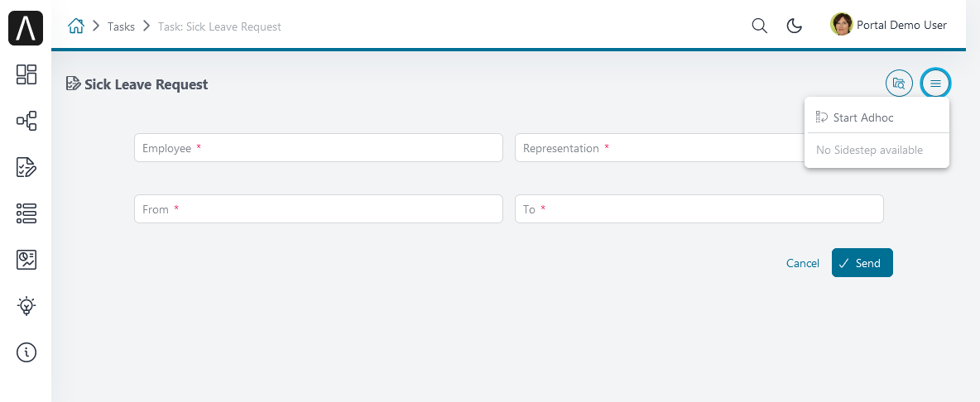Screen dimensions: 980x402
Task: Focus the Employee input field
Action: [318, 148]
